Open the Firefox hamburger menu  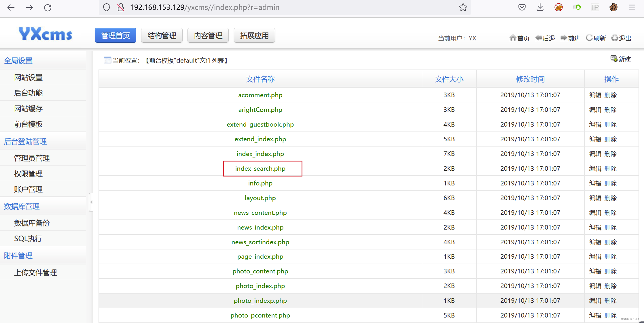(x=632, y=7)
